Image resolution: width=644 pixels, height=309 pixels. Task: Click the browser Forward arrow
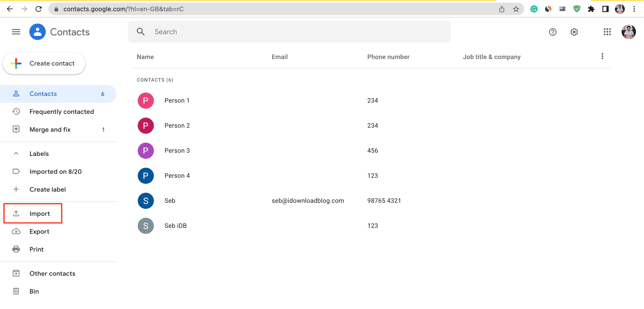pos(24,9)
